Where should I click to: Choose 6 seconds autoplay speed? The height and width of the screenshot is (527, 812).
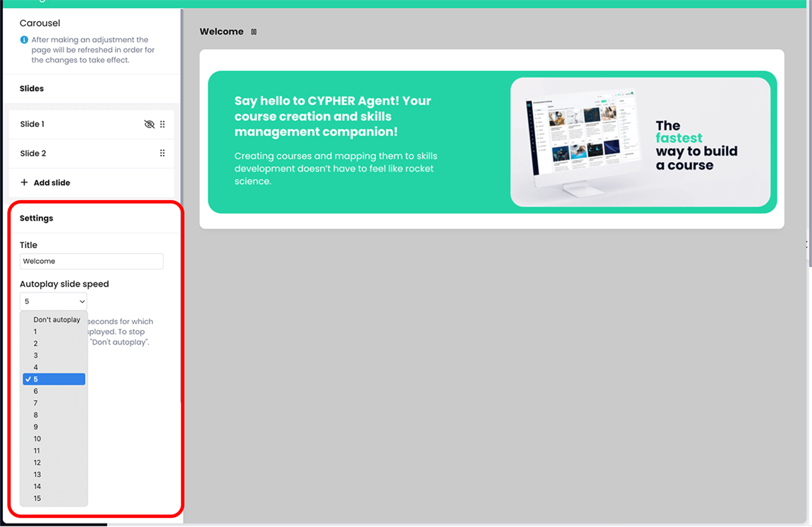pos(54,391)
